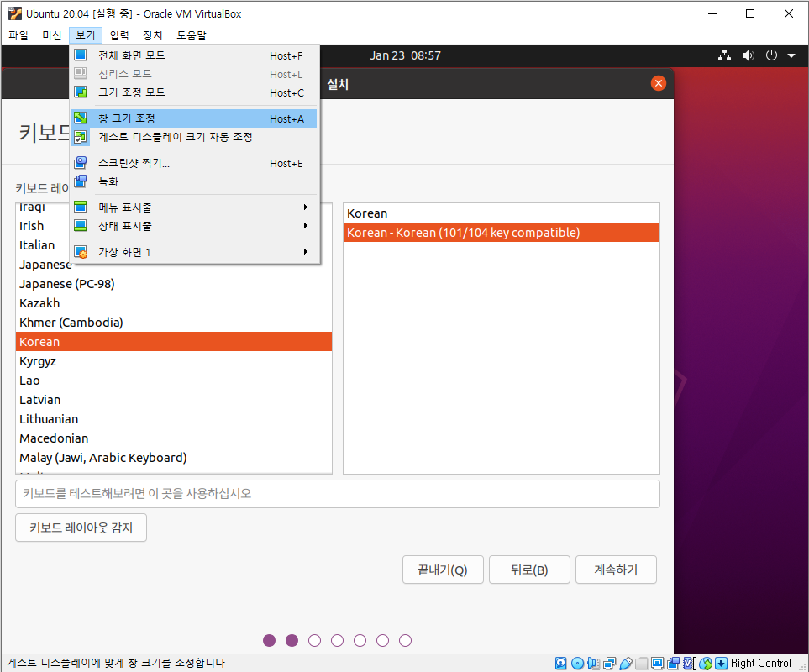Toggle Auto-resize guest display (게스트 디스플레이 크기 자동 조정)
This screenshot has width=809, height=672.
coord(195,137)
